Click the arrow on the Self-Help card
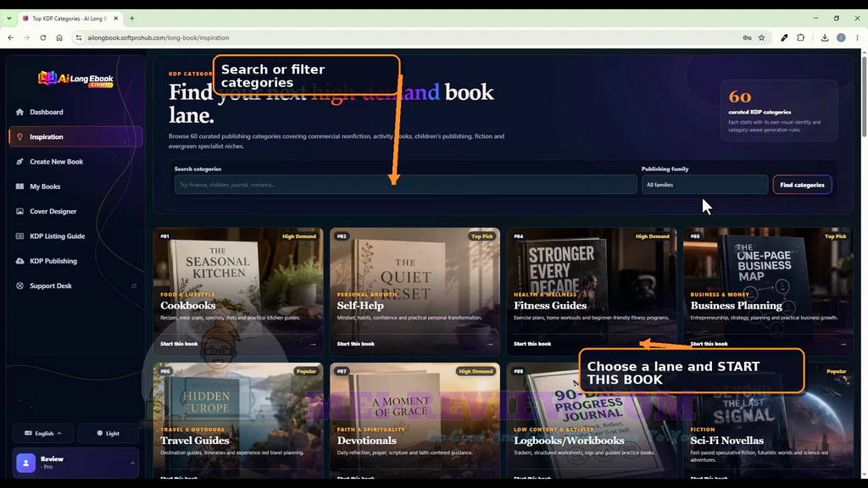Image resolution: width=868 pixels, height=488 pixels. coord(490,344)
